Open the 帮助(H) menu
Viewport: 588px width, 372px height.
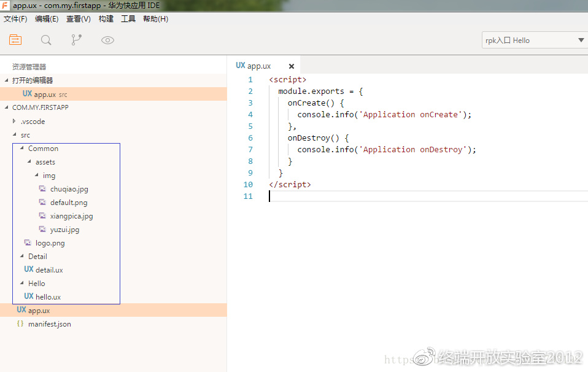156,19
